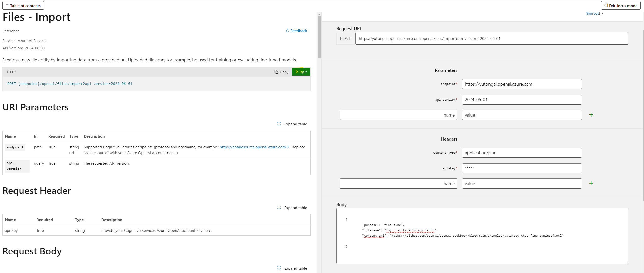The height and width of the screenshot is (273, 644).
Task: Click the 'Request Body' heading
Action: click(x=32, y=251)
